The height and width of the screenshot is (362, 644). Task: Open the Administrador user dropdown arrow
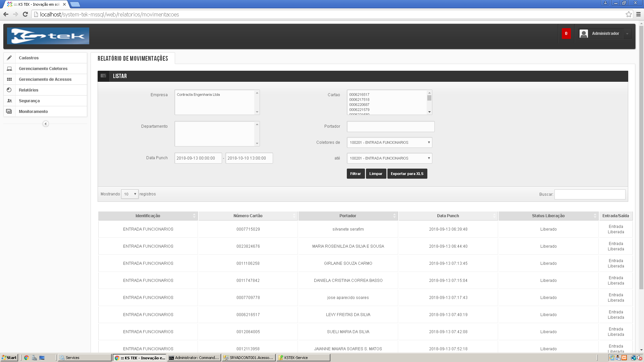point(627,34)
